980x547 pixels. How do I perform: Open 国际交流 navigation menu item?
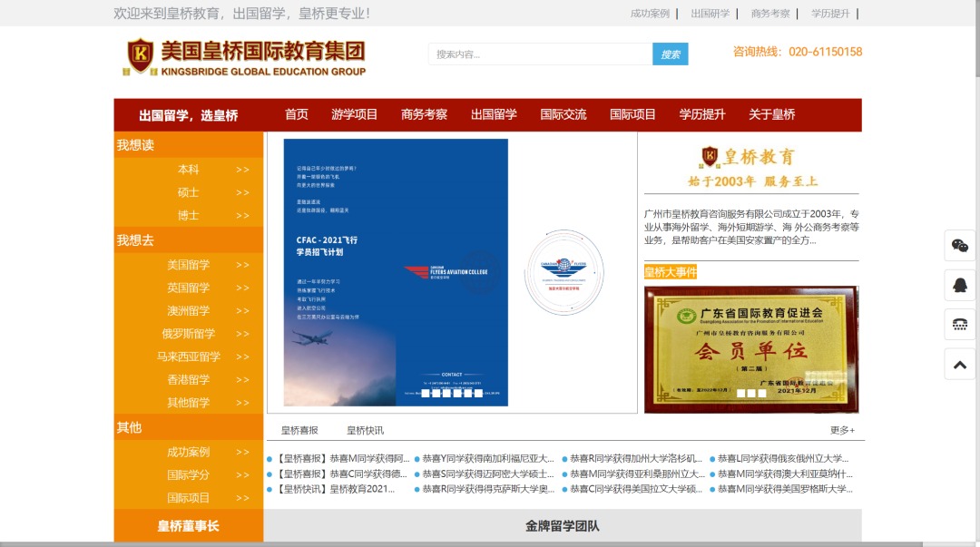point(563,114)
